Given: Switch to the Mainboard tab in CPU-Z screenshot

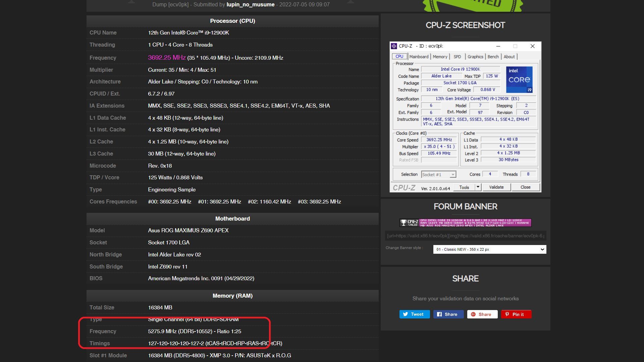Looking at the screenshot, I should (x=419, y=57).
